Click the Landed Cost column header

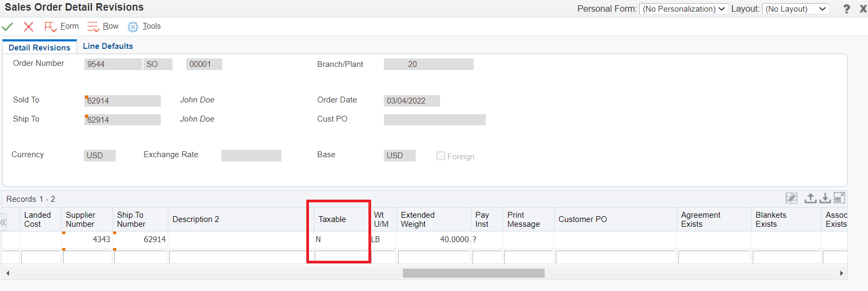coord(40,219)
